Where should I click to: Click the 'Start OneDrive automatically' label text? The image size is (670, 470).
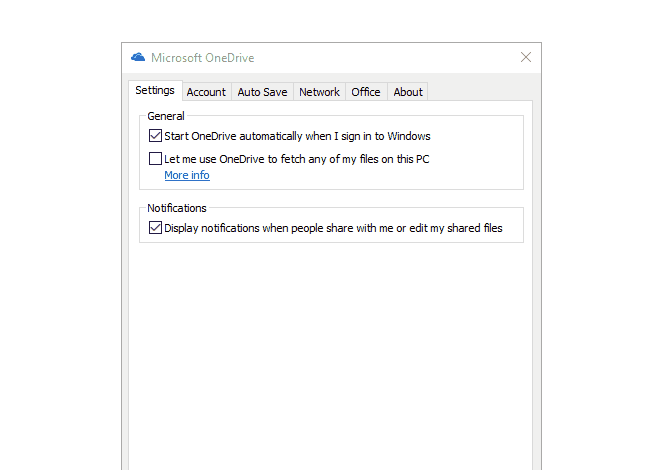(297, 136)
